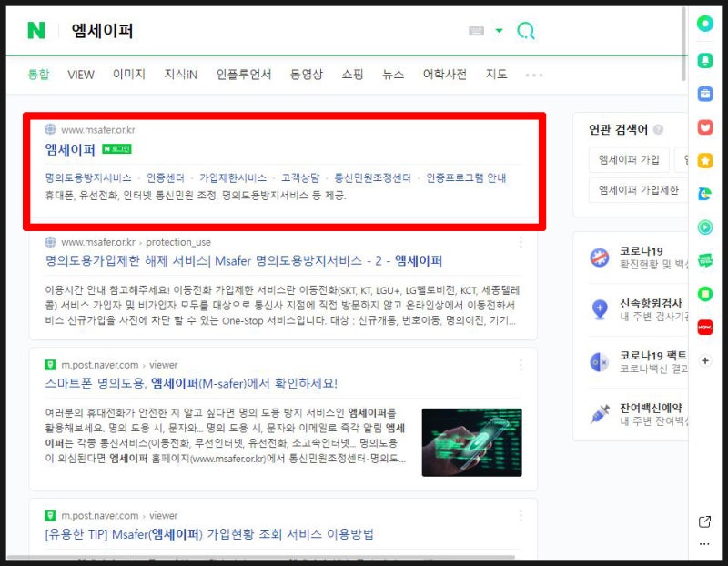Viewport: 728px width, 566px height.
Task: Open the 명의도용방지서비스 sublink
Action: pyautogui.click(x=88, y=177)
